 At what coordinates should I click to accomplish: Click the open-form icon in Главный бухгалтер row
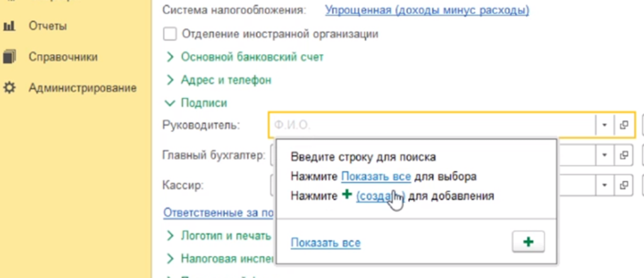(624, 155)
